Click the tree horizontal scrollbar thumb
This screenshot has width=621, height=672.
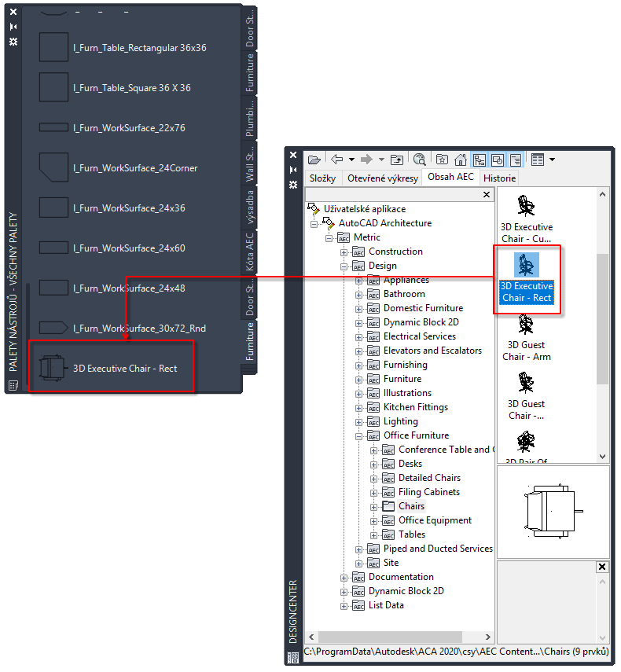click(390, 637)
